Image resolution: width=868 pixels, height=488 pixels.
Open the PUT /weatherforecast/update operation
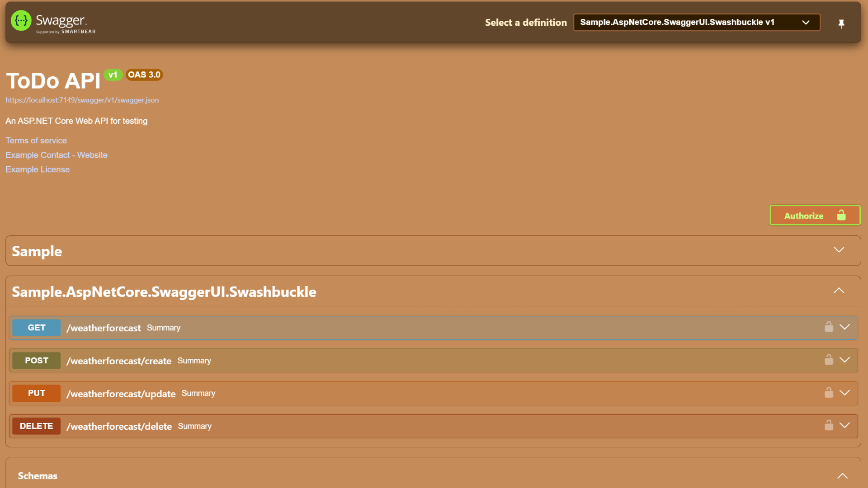pyautogui.click(x=121, y=394)
